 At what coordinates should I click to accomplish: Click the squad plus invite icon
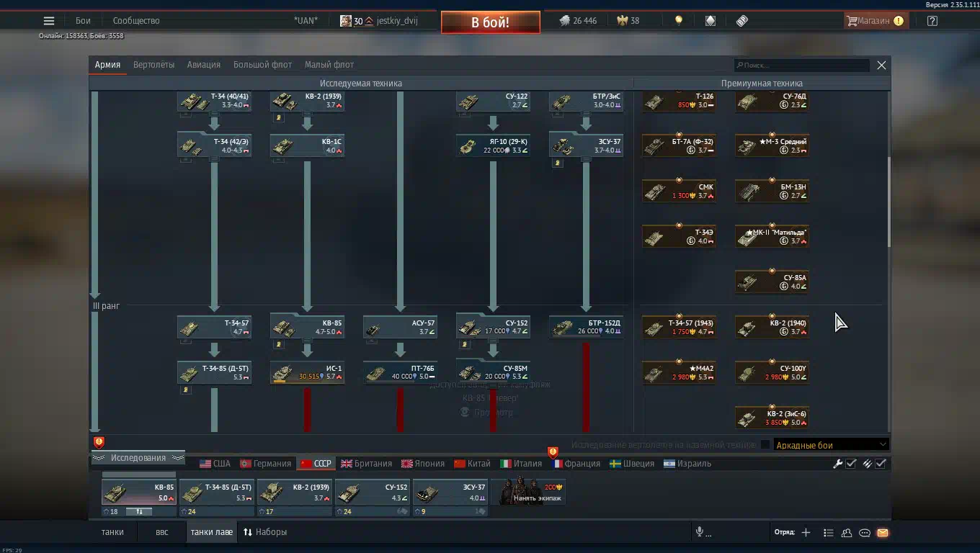point(806,532)
